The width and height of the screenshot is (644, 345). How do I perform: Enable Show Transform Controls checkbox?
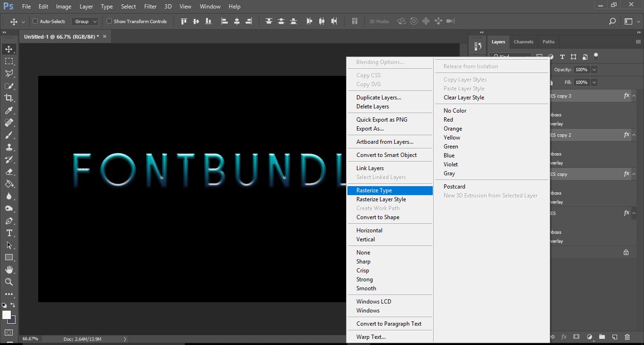pyautogui.click(x=109, y=21)
